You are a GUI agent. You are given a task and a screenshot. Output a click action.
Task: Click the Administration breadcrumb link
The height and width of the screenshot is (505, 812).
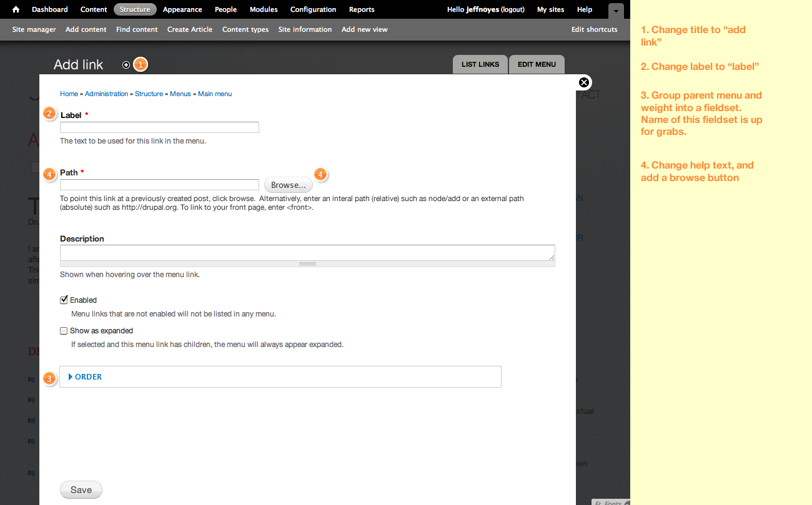[107, 94]
